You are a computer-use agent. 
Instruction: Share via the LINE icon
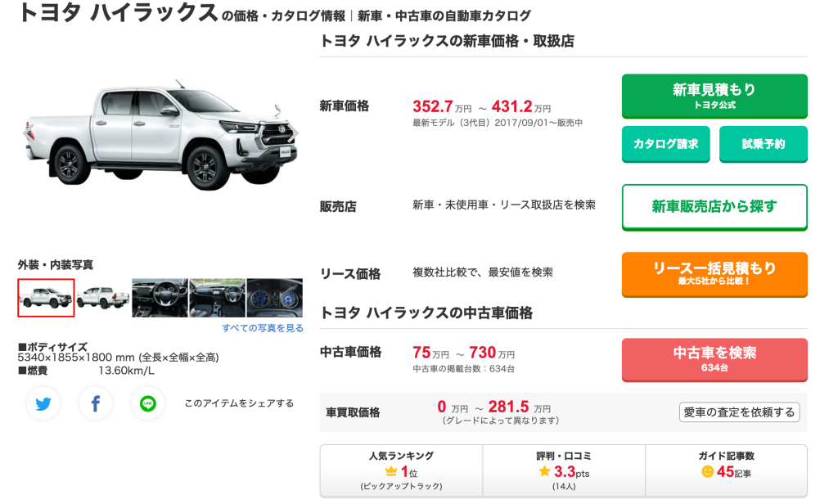(148, 403)
